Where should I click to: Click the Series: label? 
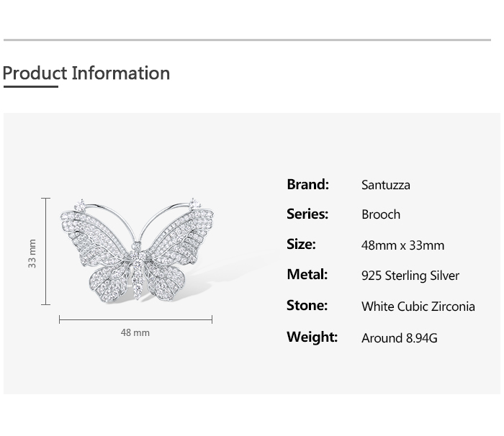coord(307,214)
